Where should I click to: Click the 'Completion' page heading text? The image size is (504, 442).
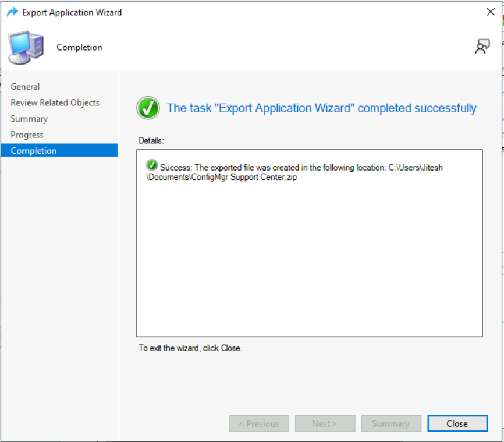79,47
